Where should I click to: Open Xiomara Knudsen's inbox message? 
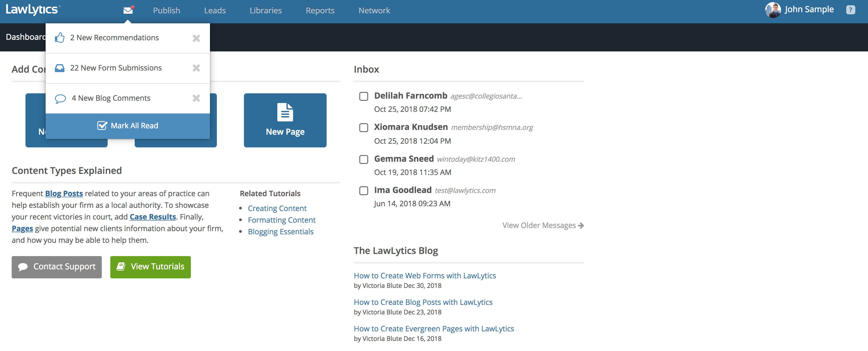411,127
